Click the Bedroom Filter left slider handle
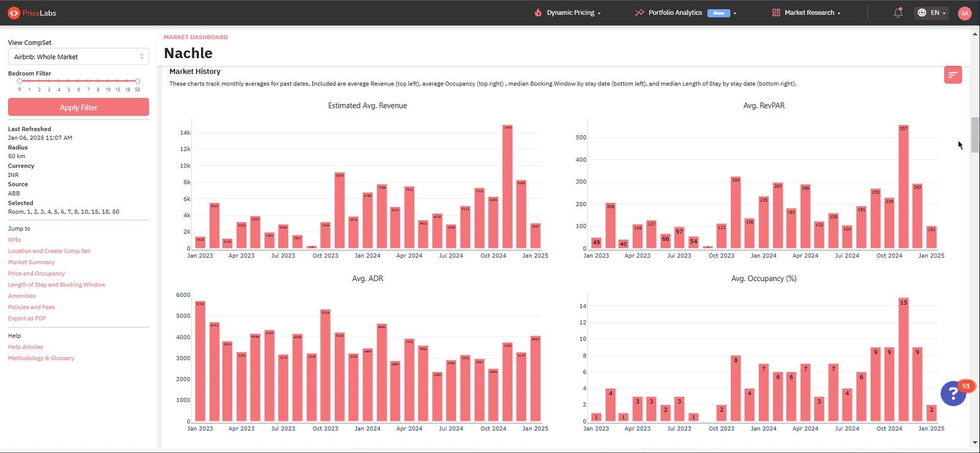The width and height of the screenshot is (980, 453). point(20,81)
